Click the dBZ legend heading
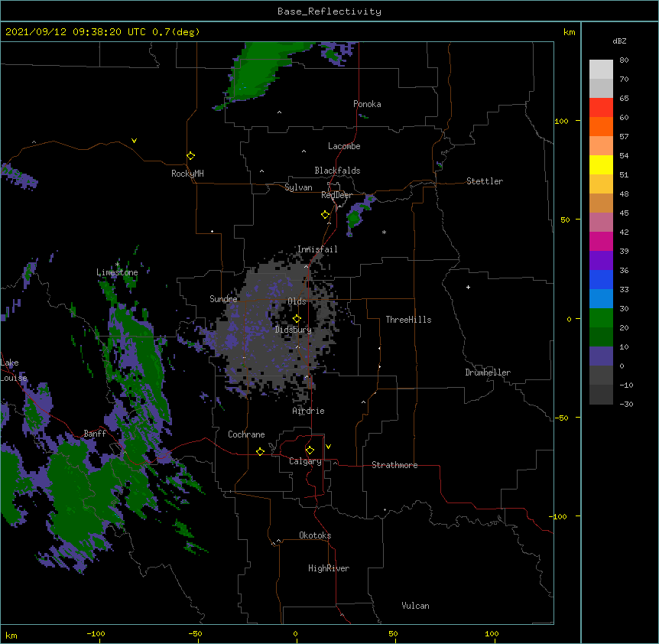The height and width of the screenshot is (644, 659). click(619, 41)
